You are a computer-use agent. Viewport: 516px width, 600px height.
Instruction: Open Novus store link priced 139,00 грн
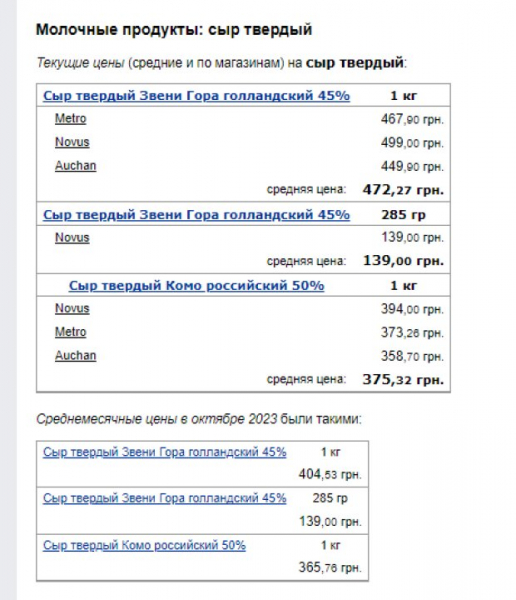coord(72,238)
